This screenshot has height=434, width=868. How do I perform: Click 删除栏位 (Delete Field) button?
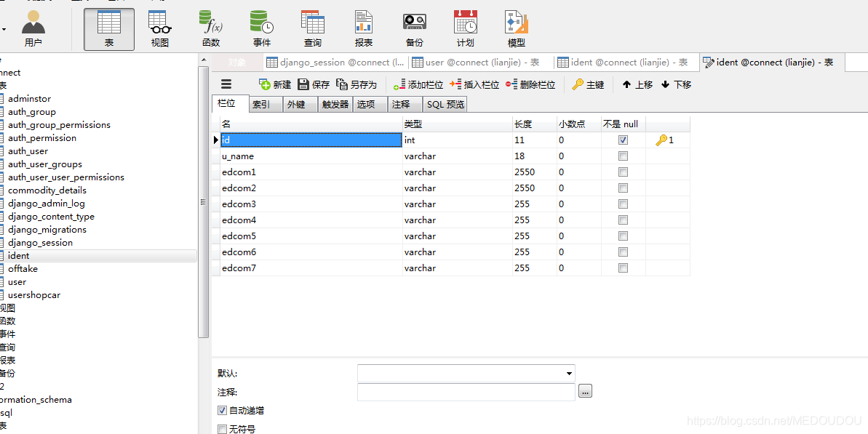coord(530,84)
